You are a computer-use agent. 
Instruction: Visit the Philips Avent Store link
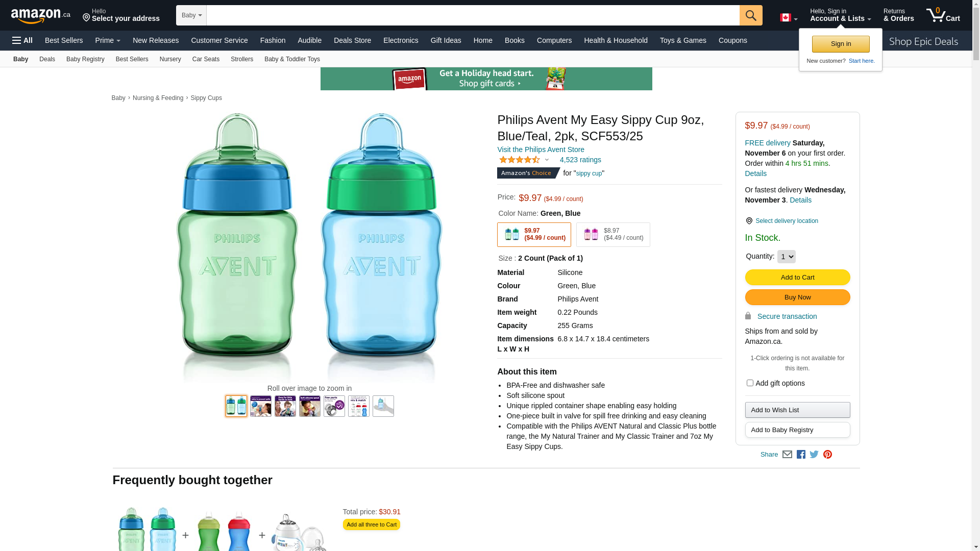point(541,149)
